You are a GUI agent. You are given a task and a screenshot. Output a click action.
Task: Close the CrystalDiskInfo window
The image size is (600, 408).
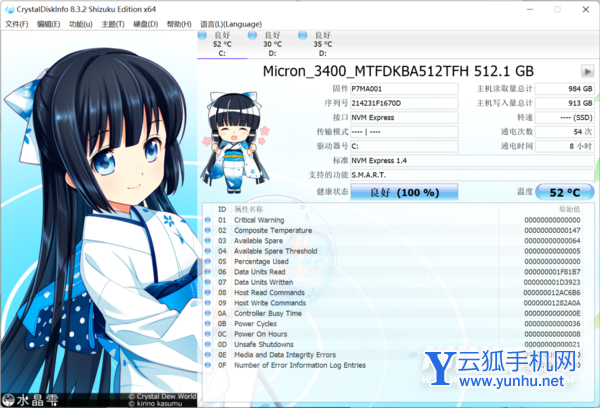click(586, 10)
